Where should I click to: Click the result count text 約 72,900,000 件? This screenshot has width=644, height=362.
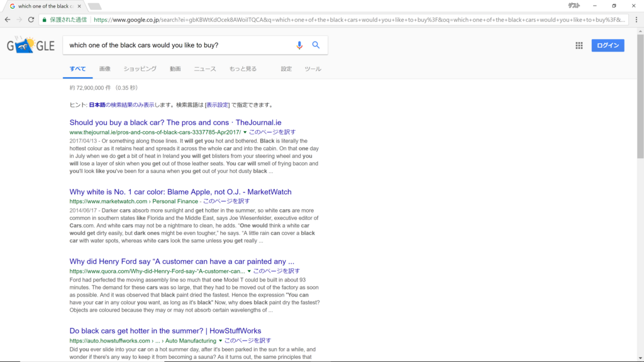(90, 88)
